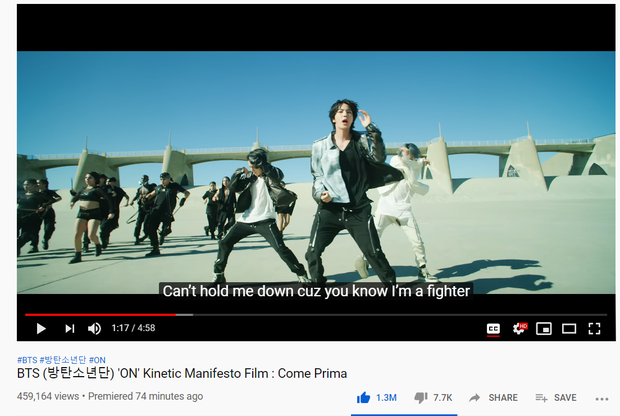The height and width of the screenshot is (416, 620).
Task: Share the BTS video
Action: (x=493, y=397)
